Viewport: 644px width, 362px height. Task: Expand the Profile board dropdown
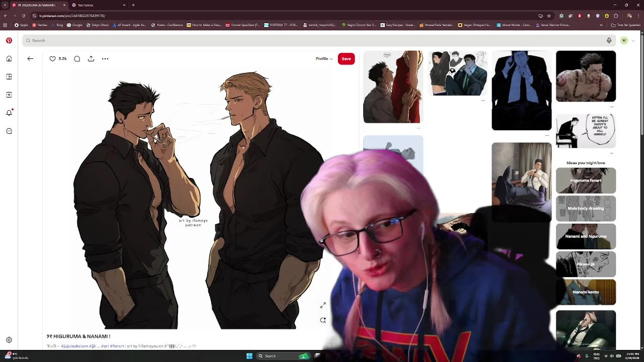pyautogui.click(x=324, y=59)
